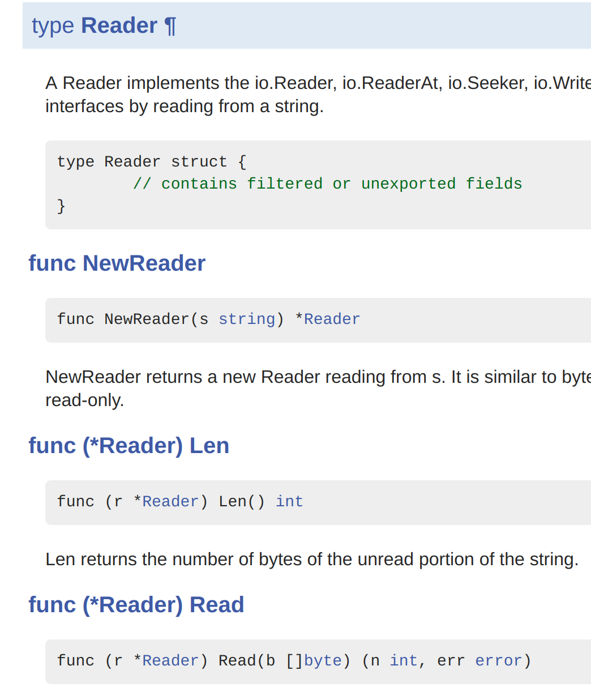
Task: Click the Len returns description paragraph
Action: point(312,560)
